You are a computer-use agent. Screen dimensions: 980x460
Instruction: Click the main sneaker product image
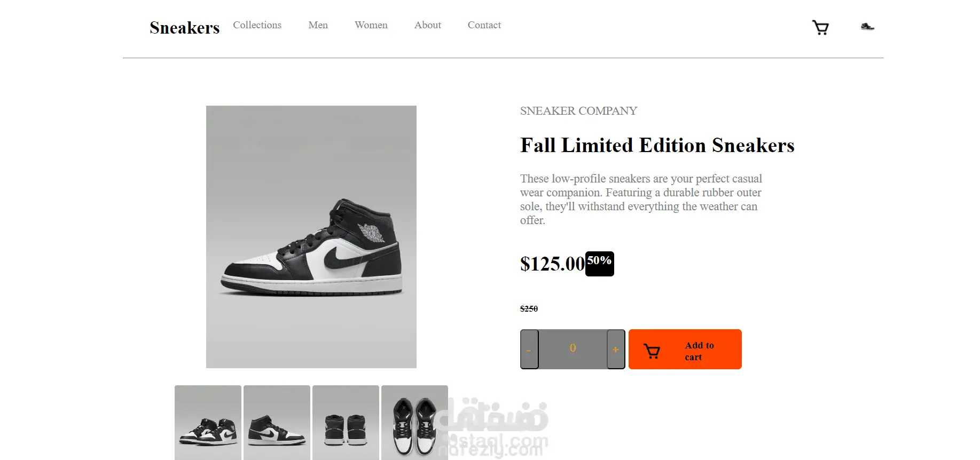coord(311,236)
